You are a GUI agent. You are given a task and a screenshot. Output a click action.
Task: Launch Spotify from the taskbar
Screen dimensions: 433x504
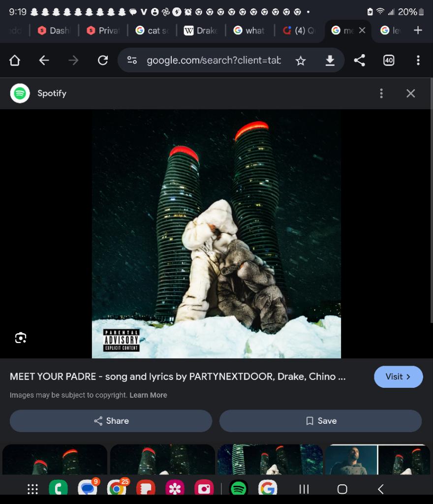pyautogui.click(x=238, y=488)
